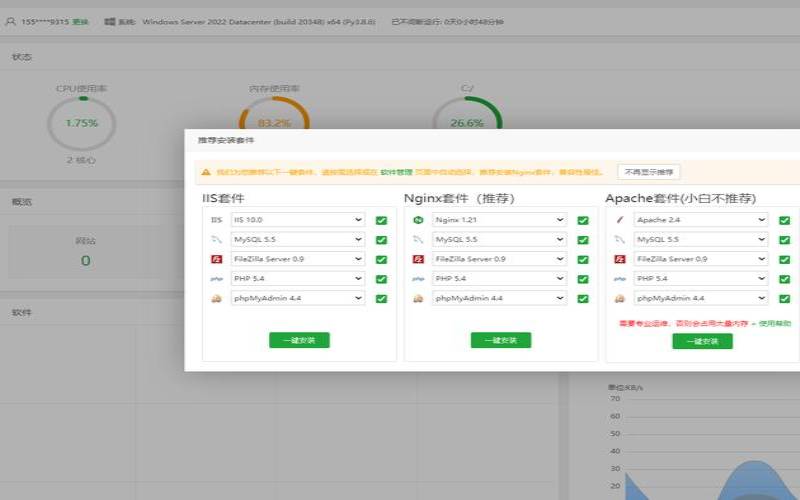Screen dimensions: 800x500
Task: Open MySQL 5.5 dropdown in IIS suite
Action: point(298,239)
